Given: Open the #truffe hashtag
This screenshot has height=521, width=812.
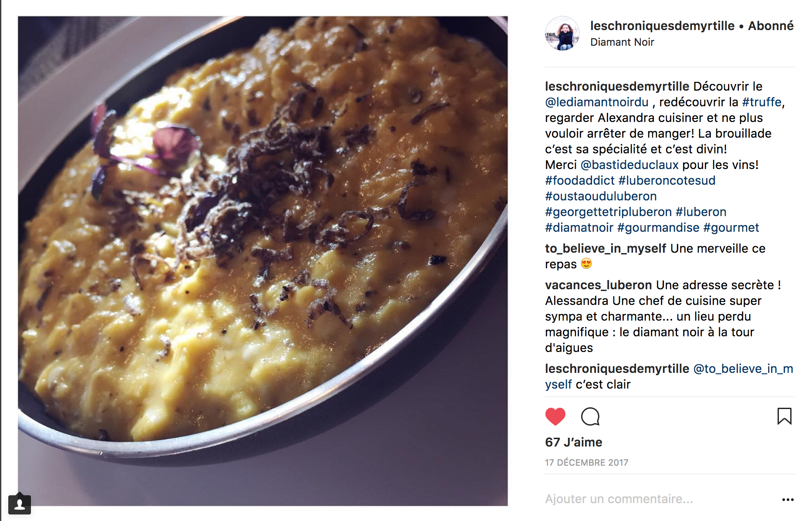Looking at the screenshot, I should coord(762,102).
